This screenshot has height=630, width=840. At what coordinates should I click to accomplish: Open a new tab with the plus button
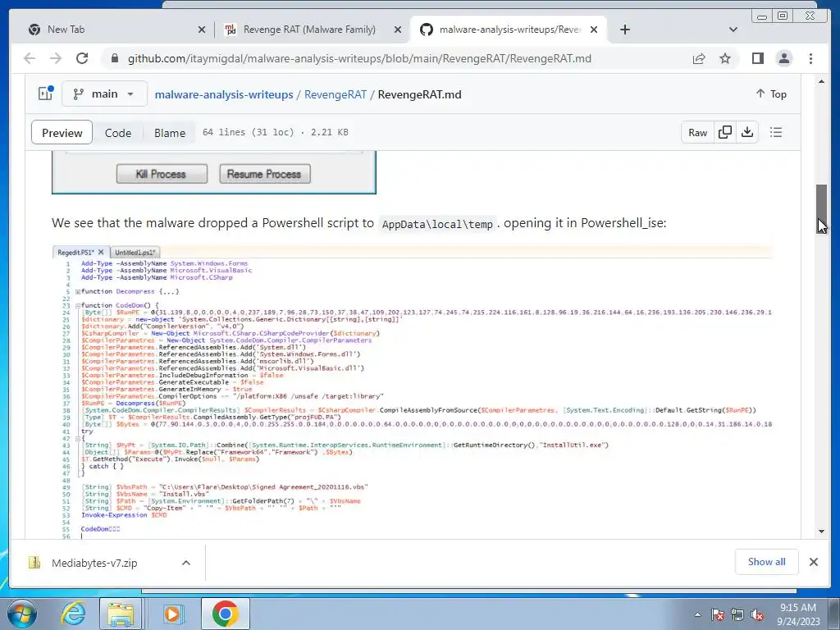(x=624, y=30)
